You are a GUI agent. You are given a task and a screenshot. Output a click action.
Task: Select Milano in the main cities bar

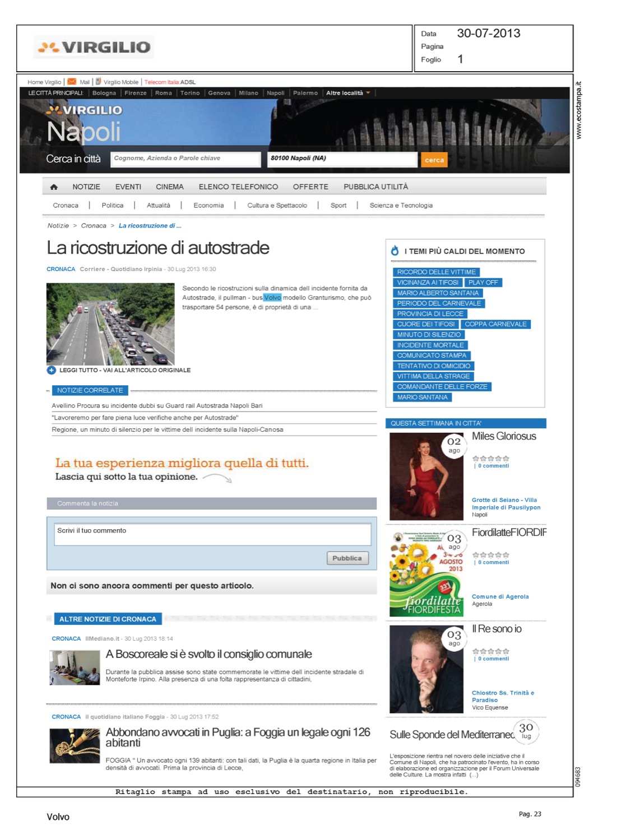click(248, 93)
